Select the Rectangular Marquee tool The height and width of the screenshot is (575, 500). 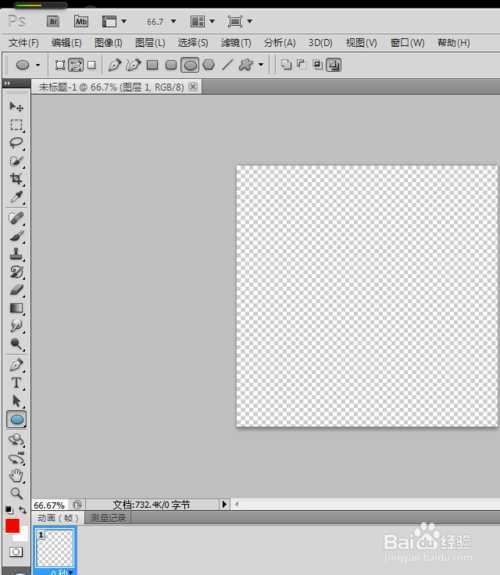coord(16,125)
